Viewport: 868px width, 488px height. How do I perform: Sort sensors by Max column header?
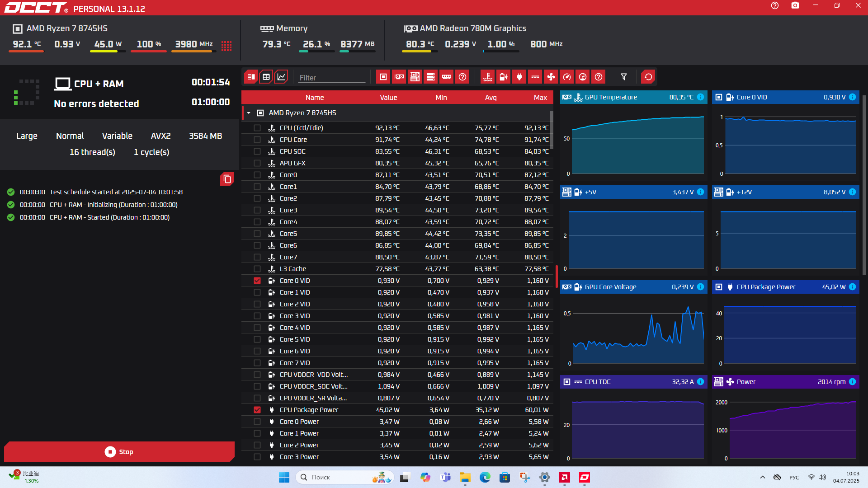click(x=540, y=98)
